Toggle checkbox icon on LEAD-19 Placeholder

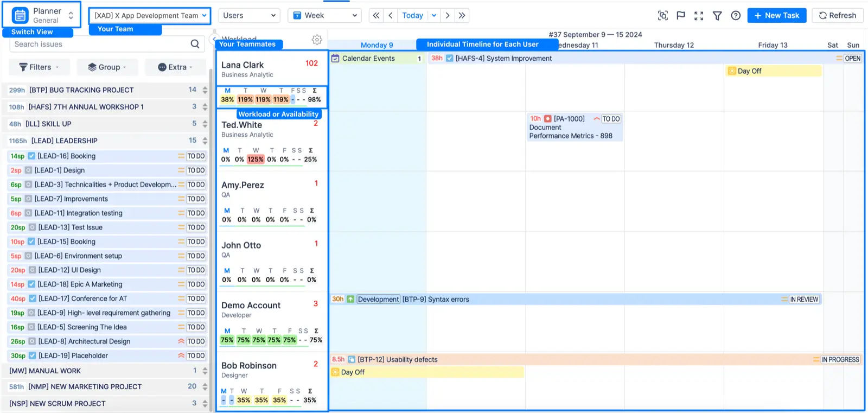pyautogui.click(x=32, y=355)
